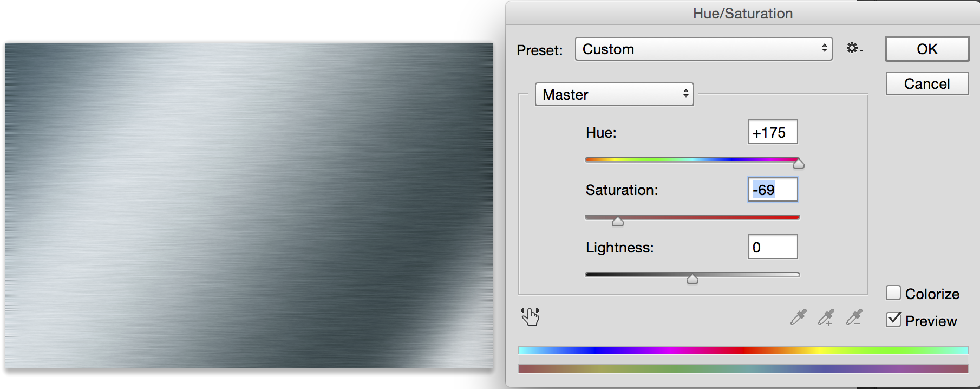Click the Lightness slider handle
The height and width of the screenshot is (389, 980).
coord(692,278)
